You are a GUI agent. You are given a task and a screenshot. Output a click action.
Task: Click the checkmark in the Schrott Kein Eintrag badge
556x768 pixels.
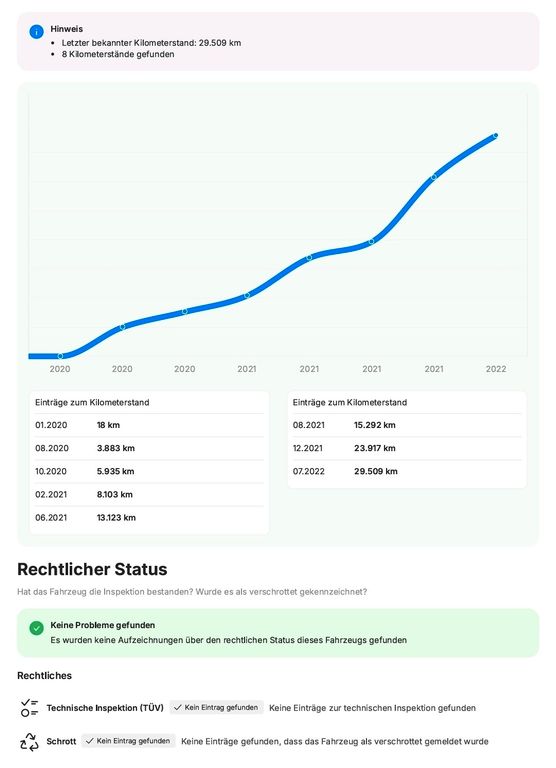tap(90, 741)
